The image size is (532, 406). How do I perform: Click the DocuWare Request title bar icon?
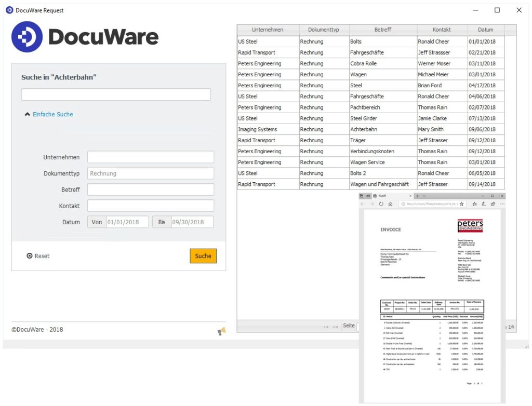[9, 10]
